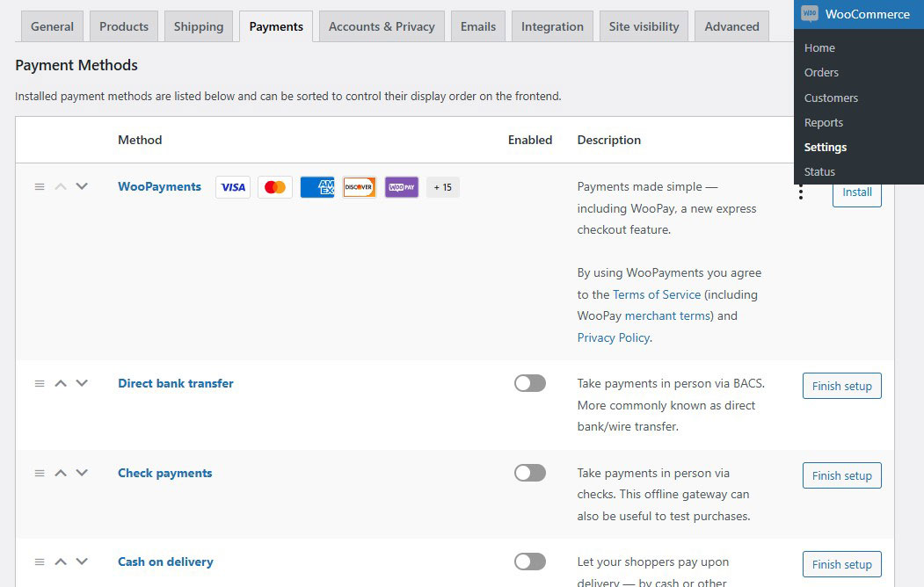
Task: Open the Integration tab
Action: [x=552, y=26]
